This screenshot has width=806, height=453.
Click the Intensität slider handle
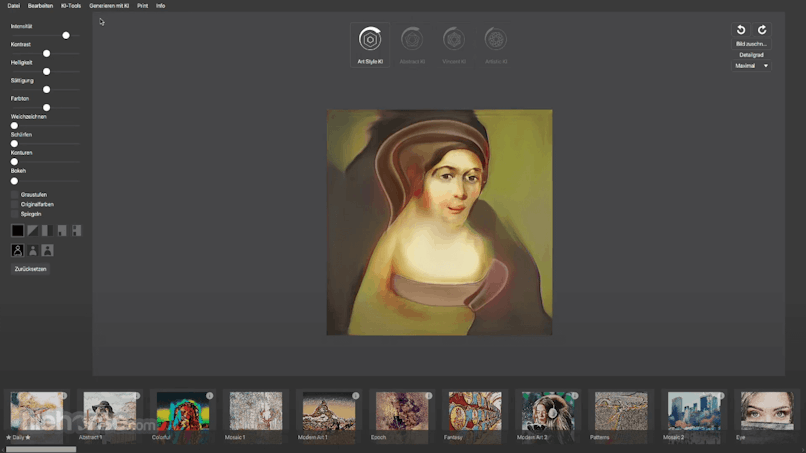[x=66, y=35]
